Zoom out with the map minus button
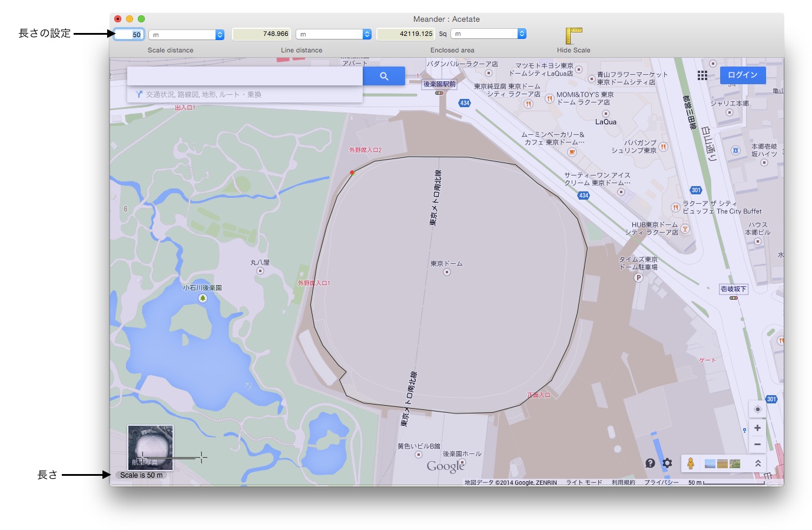The image size is (812, 530). [757, 445]
